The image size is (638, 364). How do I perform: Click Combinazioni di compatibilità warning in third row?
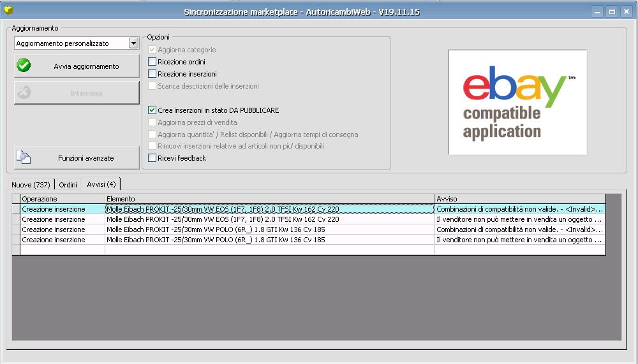click(520, 229)
